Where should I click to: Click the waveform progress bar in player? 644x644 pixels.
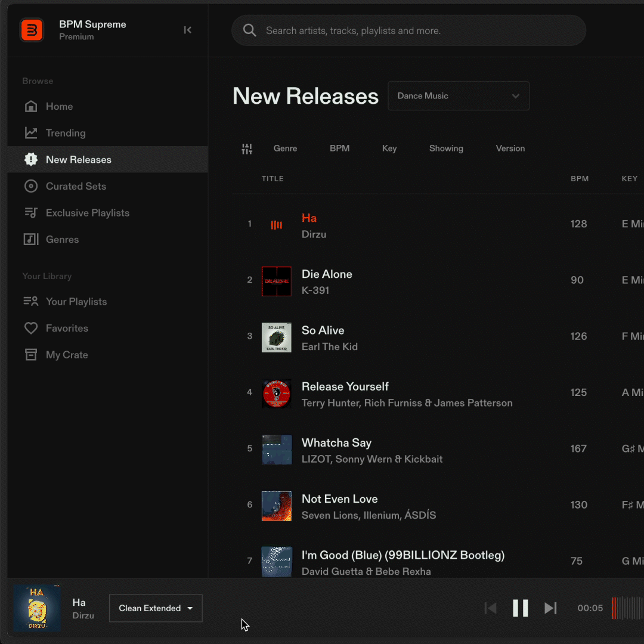627,608
